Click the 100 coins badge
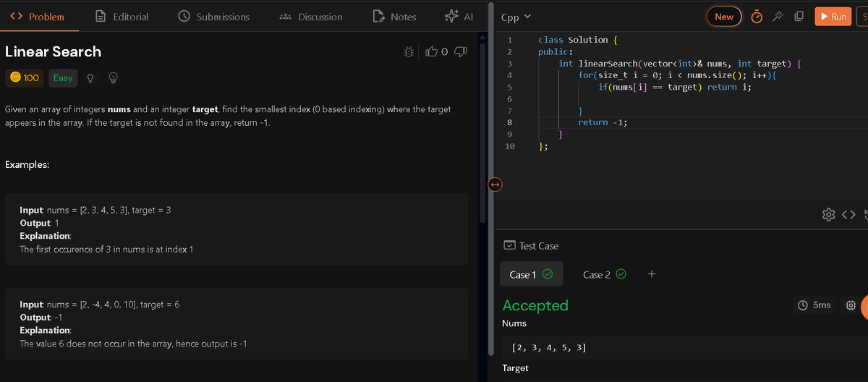This screenshot has width=868, height=382. click(25, 77)
